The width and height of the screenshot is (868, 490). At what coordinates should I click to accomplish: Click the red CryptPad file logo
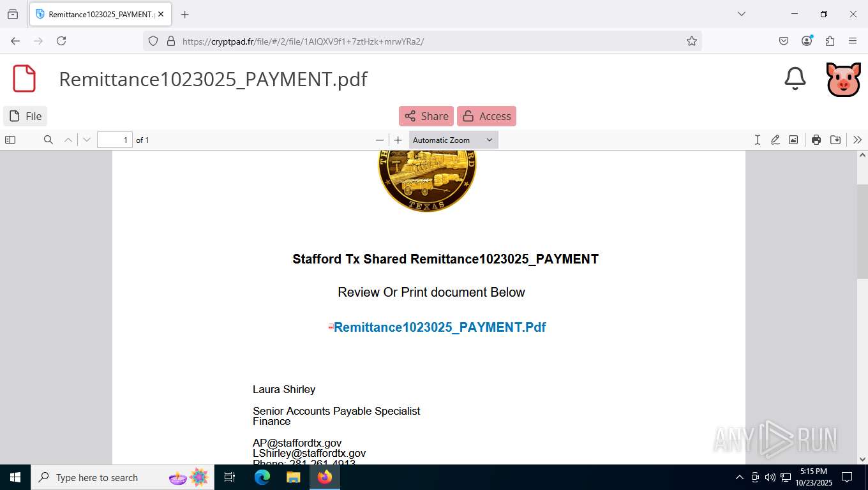click(24, 78)
